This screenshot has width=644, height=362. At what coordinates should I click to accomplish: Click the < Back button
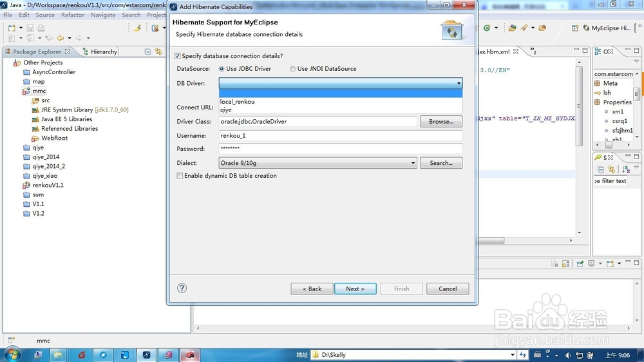pos(312,289)
